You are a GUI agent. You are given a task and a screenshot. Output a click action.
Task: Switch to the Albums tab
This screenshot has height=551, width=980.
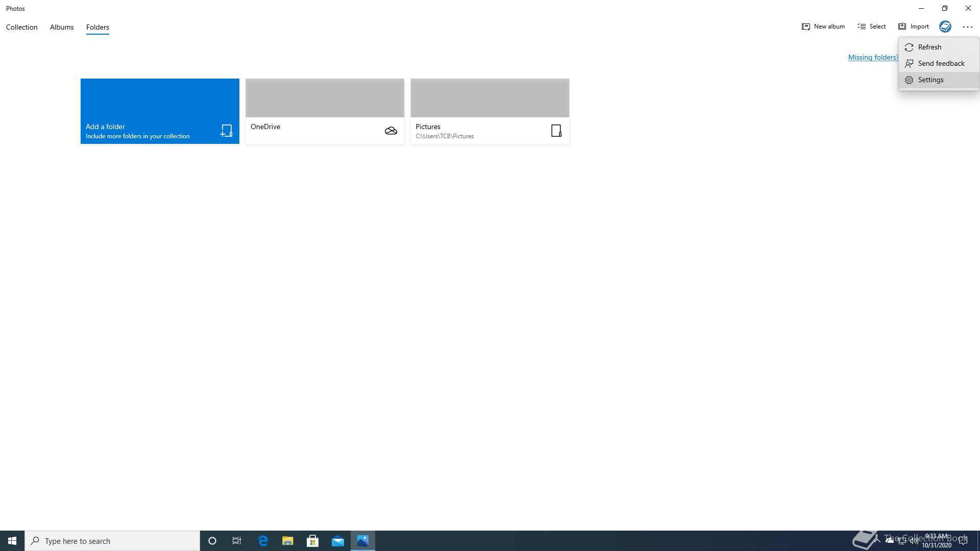(x=62, y=27)
